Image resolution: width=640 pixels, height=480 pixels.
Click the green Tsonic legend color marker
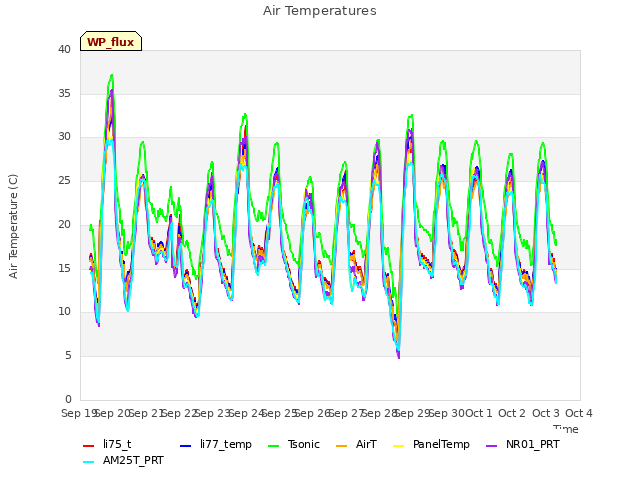click(x=274, y=445)
